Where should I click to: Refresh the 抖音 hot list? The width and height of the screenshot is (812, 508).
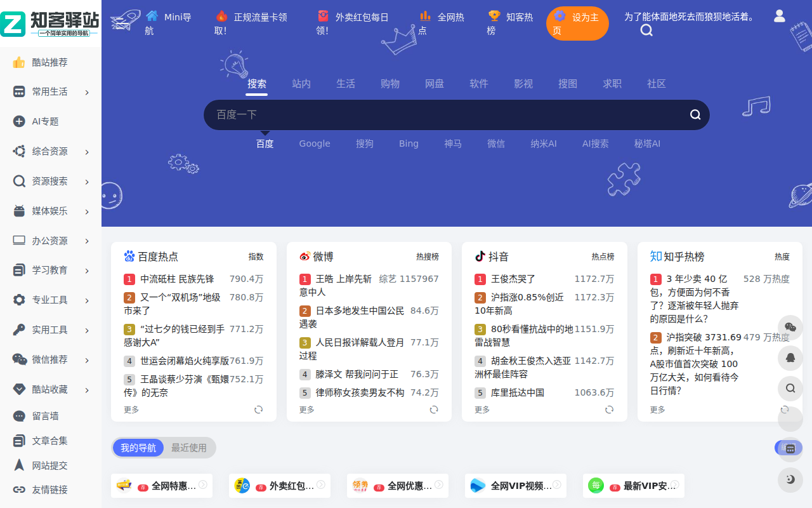[x=609, y=410]
